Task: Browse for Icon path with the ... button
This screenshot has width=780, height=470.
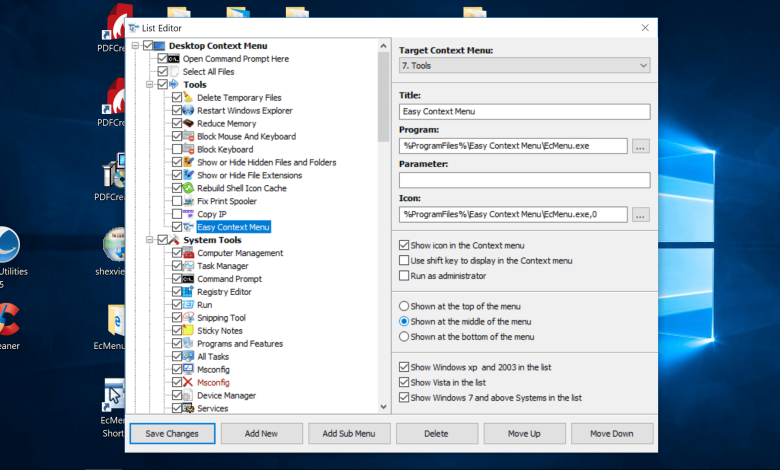Action: pos(640,215)
